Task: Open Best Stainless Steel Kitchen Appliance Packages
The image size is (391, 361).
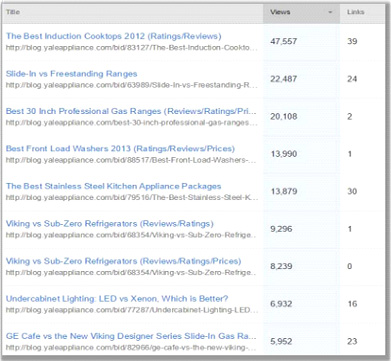Action: [x=113, y=186]
